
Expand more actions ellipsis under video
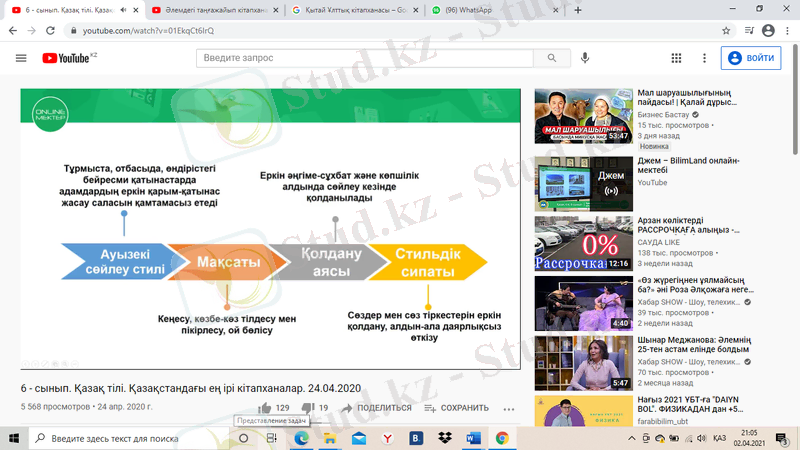[509, 408]
